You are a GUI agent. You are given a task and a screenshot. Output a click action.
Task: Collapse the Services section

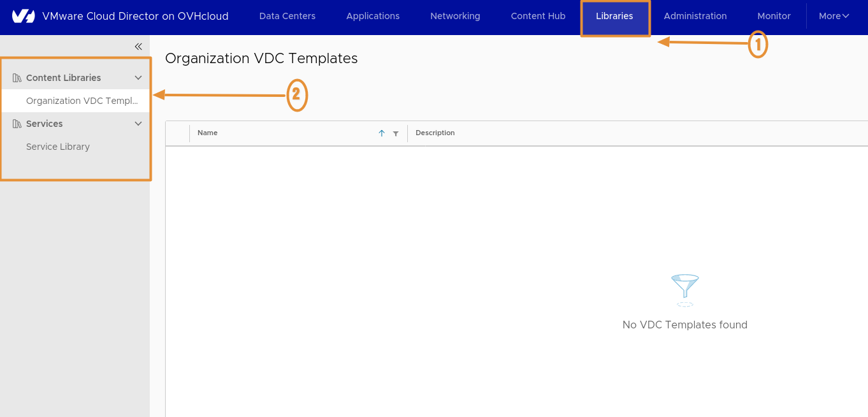click(x=138, y=123)
